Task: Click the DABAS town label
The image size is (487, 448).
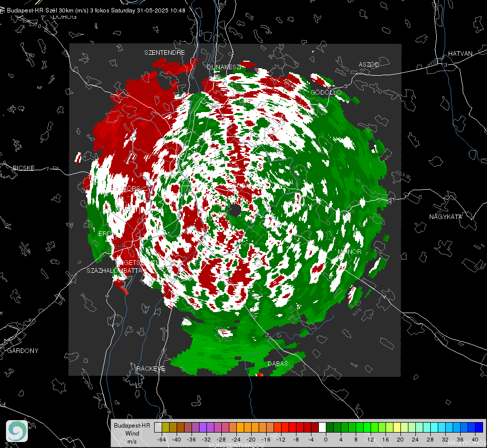Action: [x=278, y=363]
